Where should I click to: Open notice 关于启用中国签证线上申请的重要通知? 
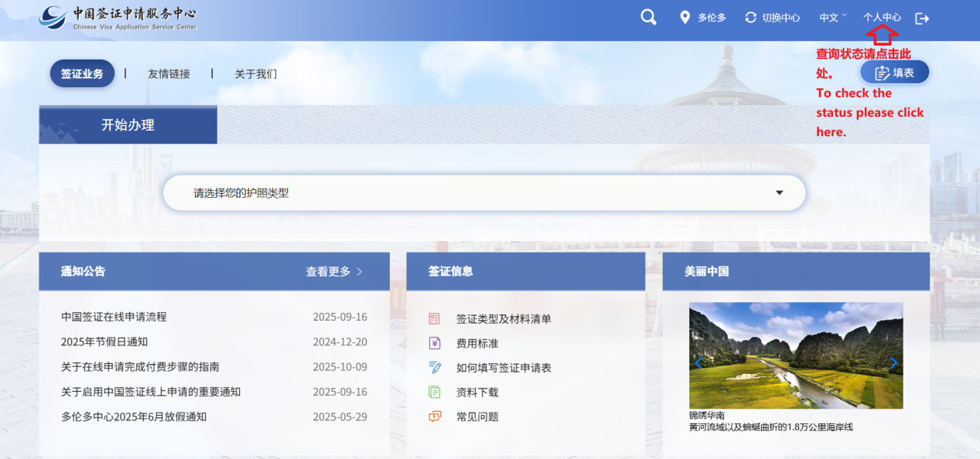[151, 392]
